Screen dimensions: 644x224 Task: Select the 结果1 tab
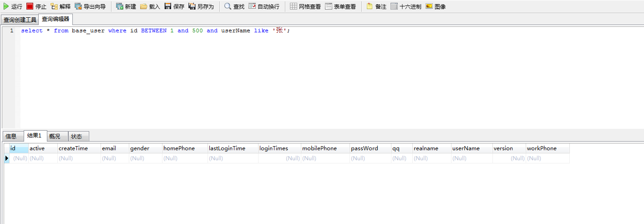pyautogui.click(x=35, y=136)
